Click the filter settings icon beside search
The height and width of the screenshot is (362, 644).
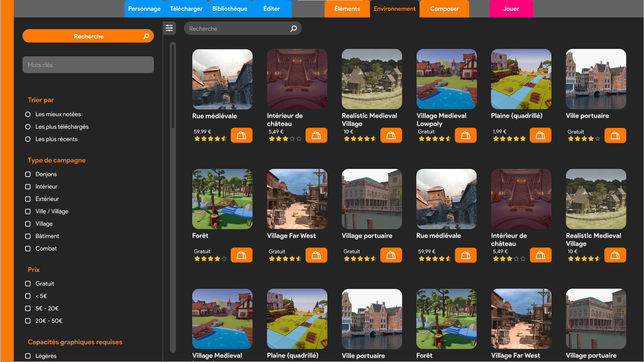pos(169,28)
